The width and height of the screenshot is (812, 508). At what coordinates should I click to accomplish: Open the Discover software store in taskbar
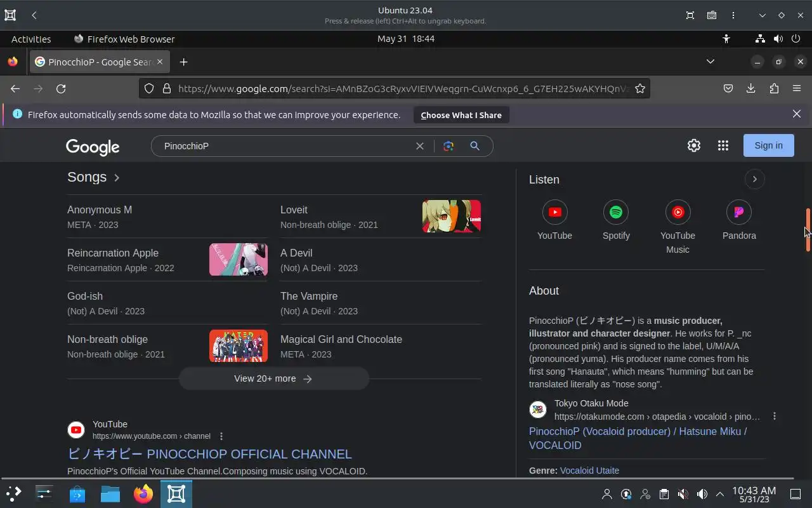[77, 493]
